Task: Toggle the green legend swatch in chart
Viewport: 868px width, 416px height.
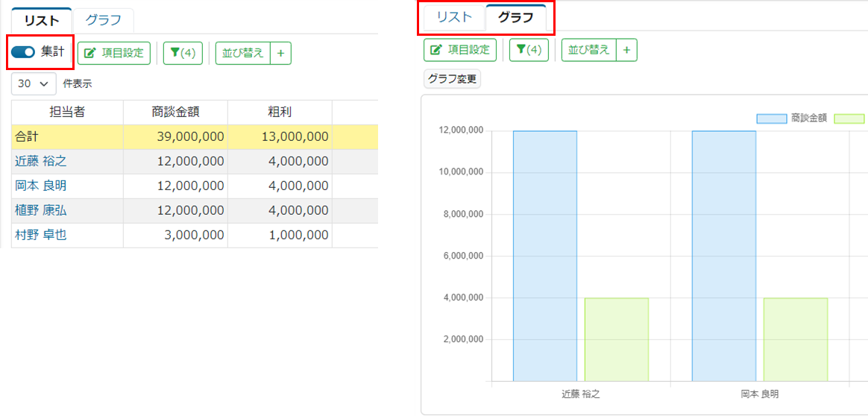Action: click(x=849, y=119)
